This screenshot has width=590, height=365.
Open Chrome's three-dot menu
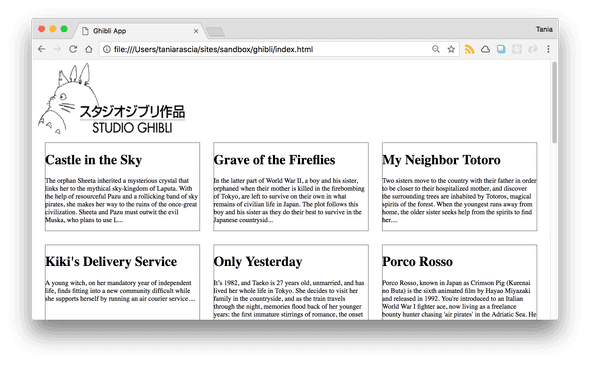(548, 49)
